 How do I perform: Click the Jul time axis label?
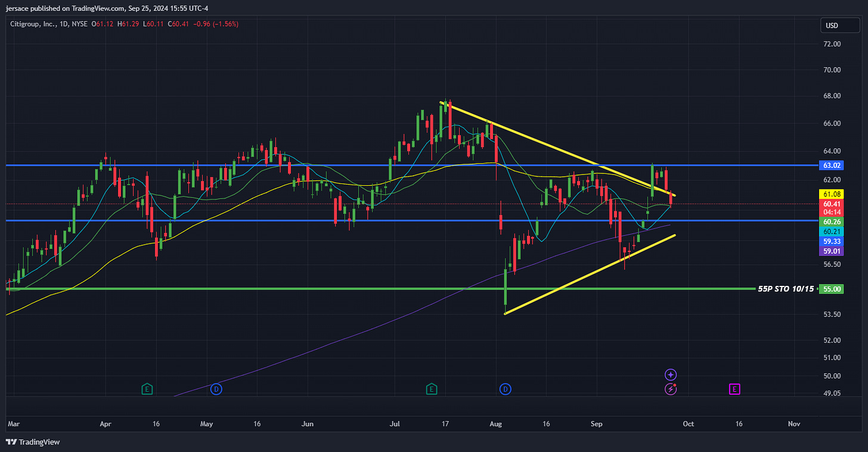coord(395,424)
